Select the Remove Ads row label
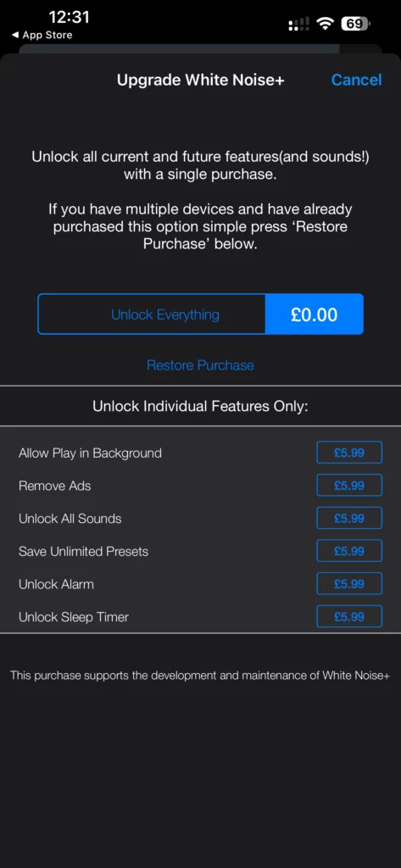Screen dimensions: 401x868 click(x=55, y=486)
